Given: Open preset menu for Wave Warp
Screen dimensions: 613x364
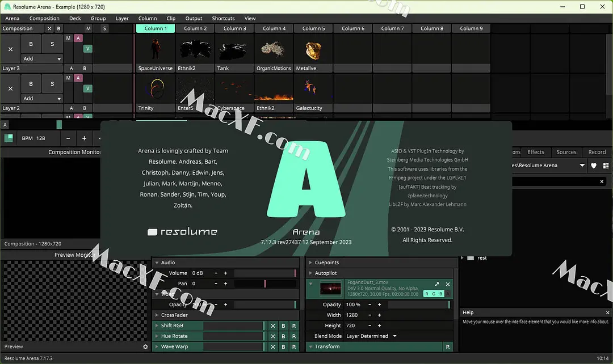Looking at the screenshot, I should pyautogui.click(x=294, y=347).
